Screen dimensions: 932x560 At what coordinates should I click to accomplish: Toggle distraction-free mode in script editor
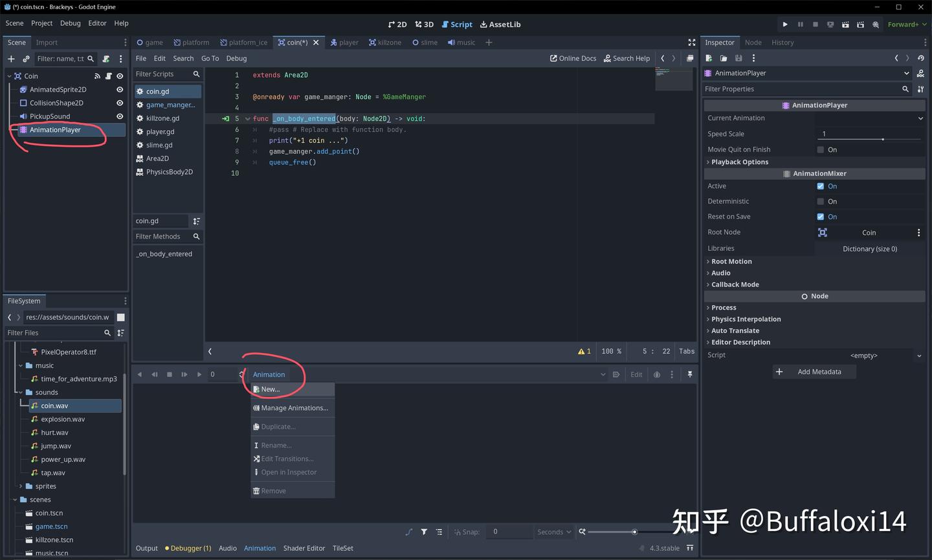(x=691, y=42)
